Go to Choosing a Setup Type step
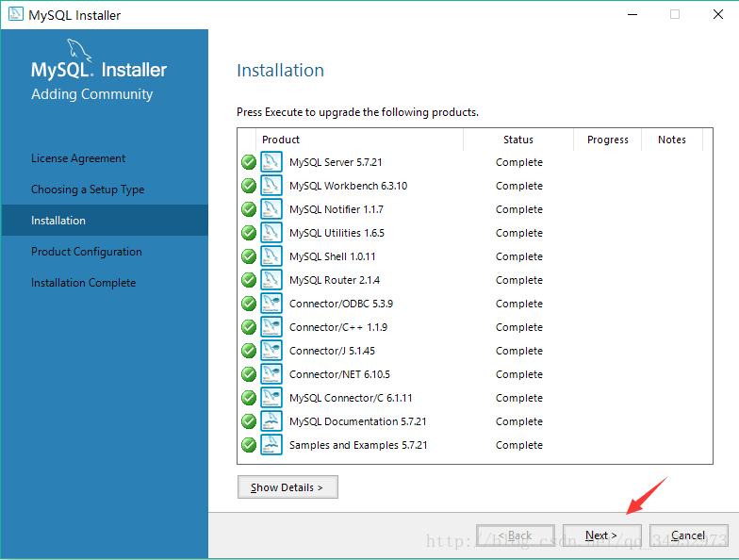 point(88,189)
